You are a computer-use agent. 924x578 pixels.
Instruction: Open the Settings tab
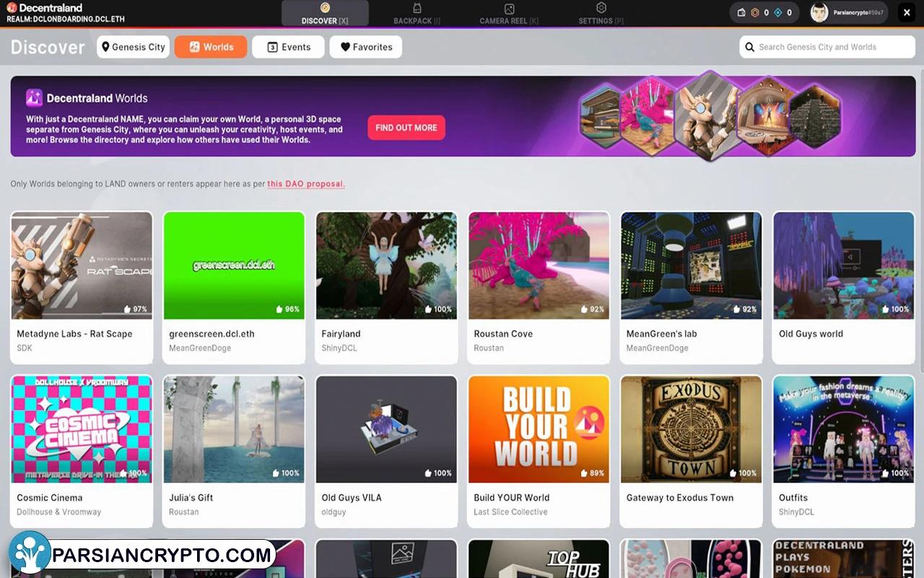click(601, 13)
